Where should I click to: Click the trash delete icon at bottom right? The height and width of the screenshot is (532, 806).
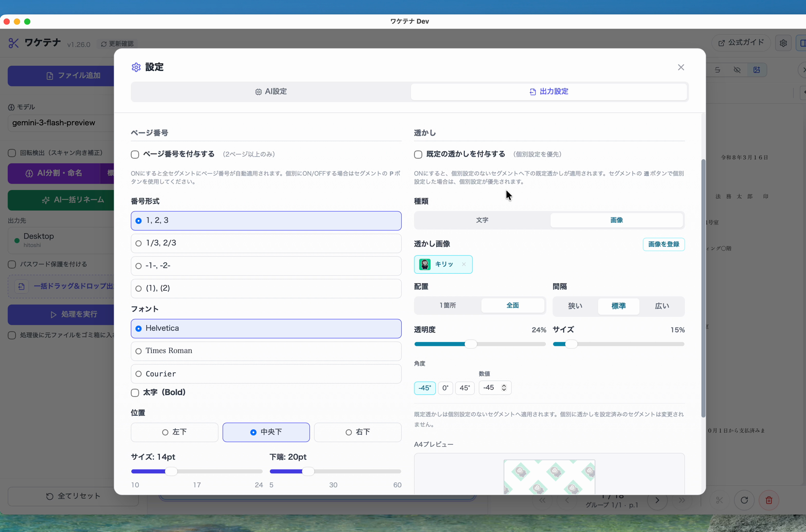coord(769,500)
